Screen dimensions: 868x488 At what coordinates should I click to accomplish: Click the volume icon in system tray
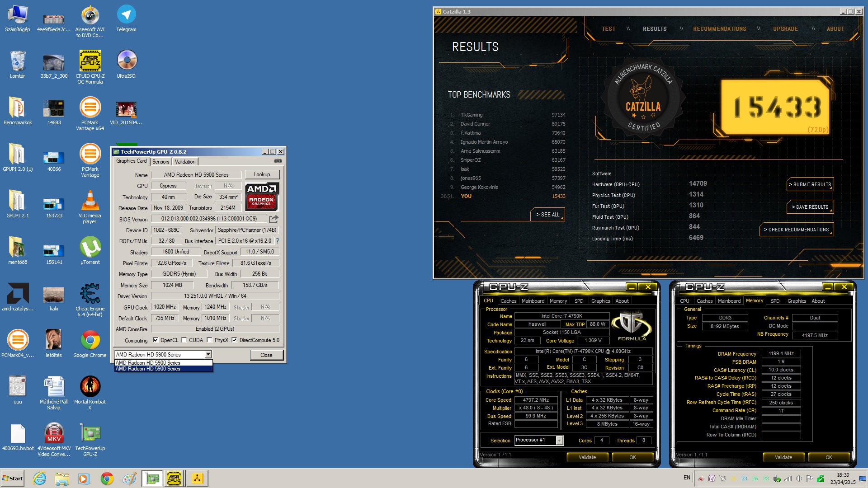799,479
